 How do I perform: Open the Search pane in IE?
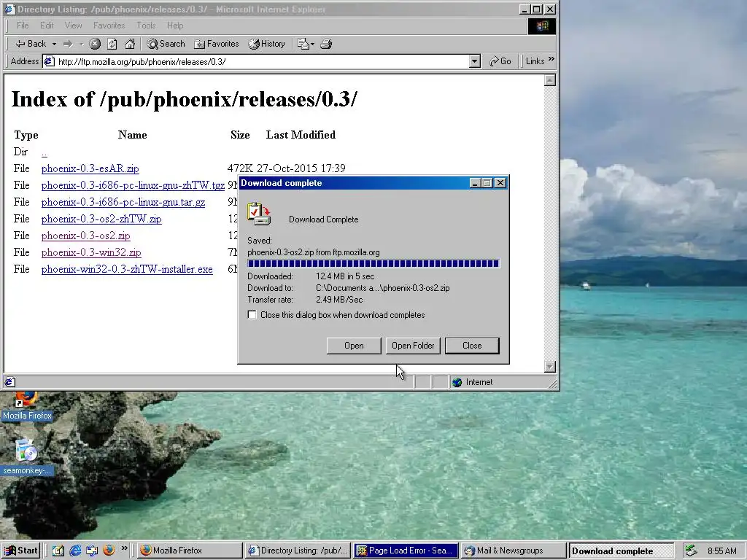(166, 44)
